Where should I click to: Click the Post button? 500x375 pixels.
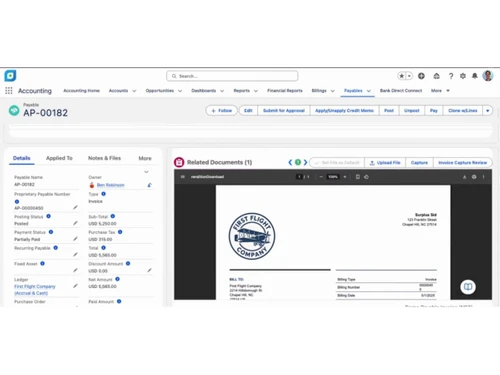tap(389, 110)
